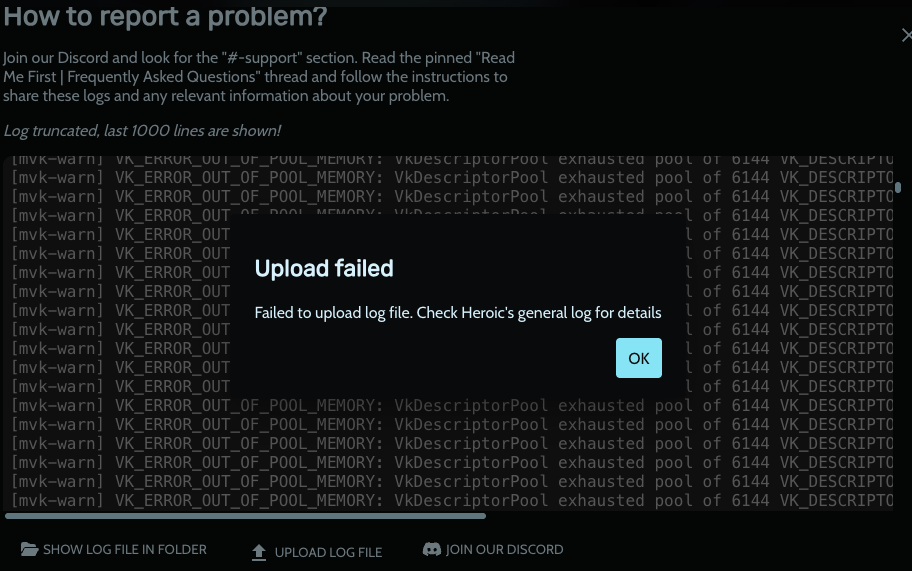912x571 pixels.
Task: Click the log line directly below the dialog
Action: coord(452,405)
